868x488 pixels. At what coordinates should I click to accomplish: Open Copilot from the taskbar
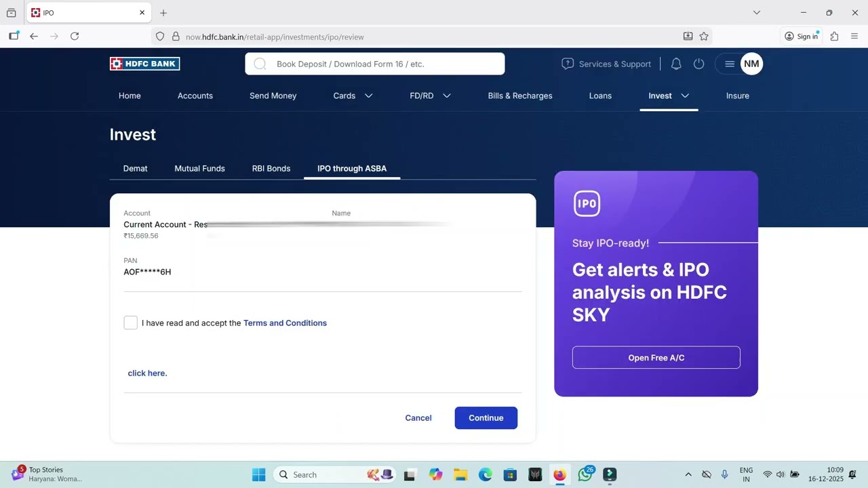pyautogui.click(x=435, y=474)
